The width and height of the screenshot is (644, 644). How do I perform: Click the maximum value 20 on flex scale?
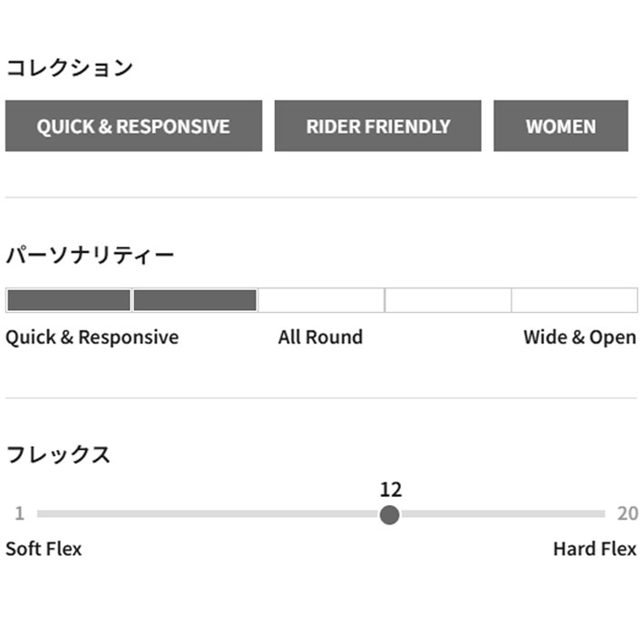coord(628,513)
